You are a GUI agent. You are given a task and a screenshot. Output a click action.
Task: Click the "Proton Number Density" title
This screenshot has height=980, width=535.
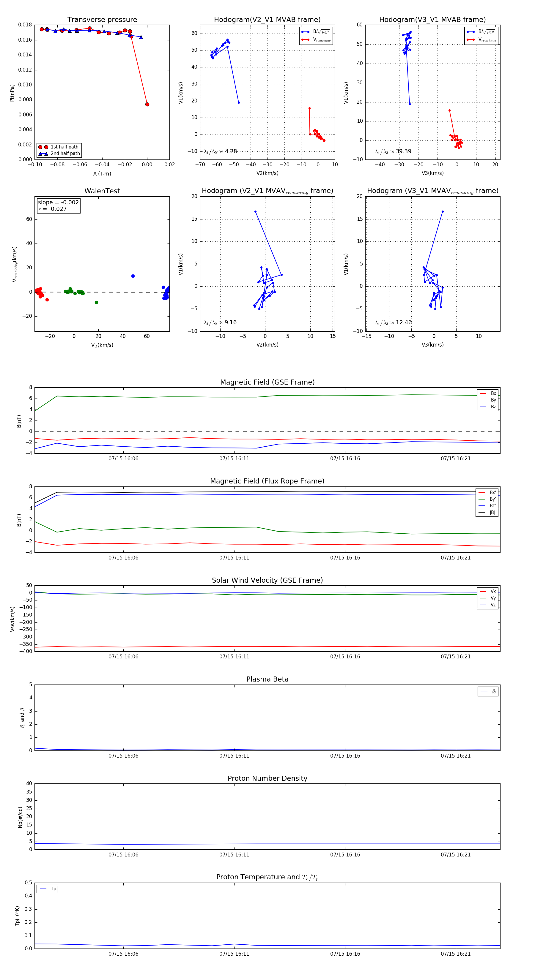pyautogui.click(x=267, y=778)
